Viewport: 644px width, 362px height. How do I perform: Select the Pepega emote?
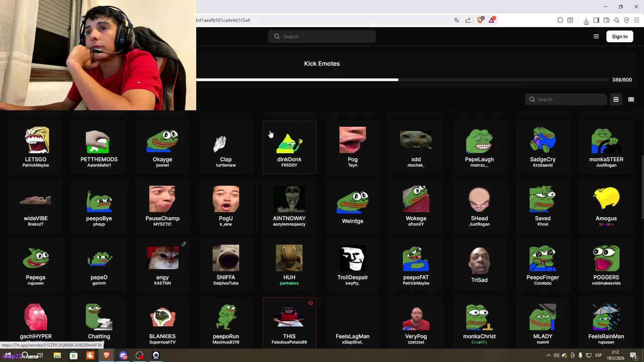pyautogui.click(x=36, y=265)
